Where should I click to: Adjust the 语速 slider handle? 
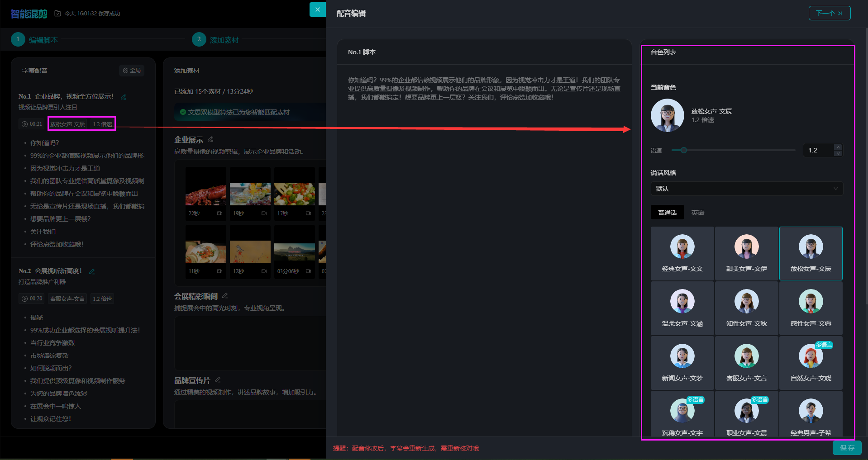(x=683, y=150)
